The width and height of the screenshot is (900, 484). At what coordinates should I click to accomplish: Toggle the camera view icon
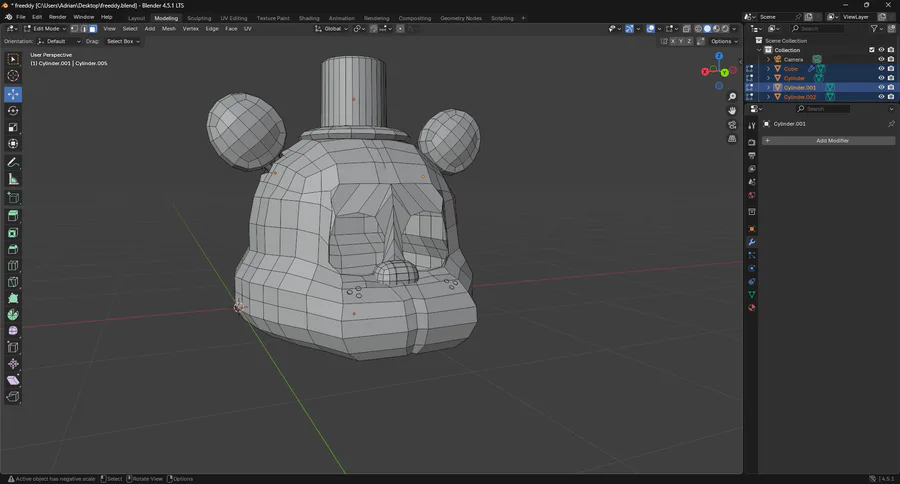tap(732, 125)
